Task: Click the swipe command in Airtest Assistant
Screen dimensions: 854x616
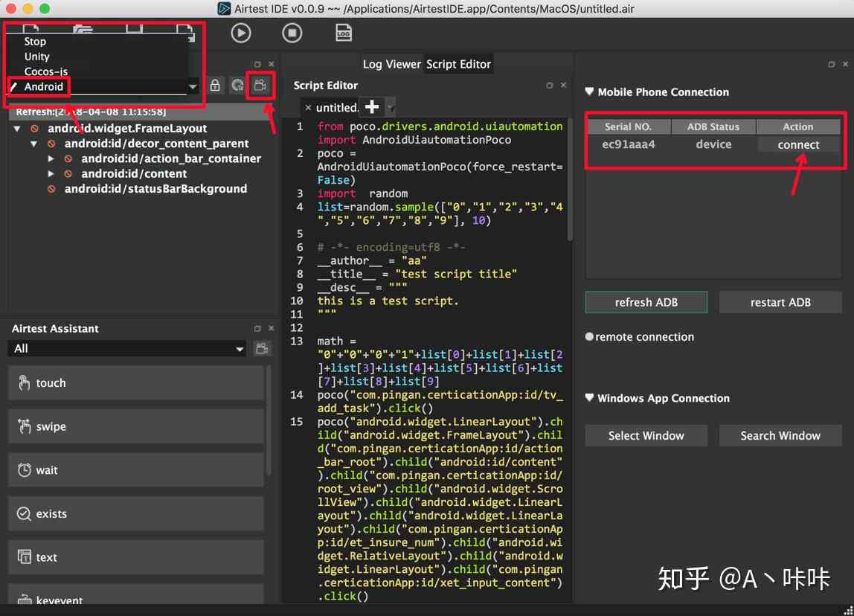Action: click(135, 426)
